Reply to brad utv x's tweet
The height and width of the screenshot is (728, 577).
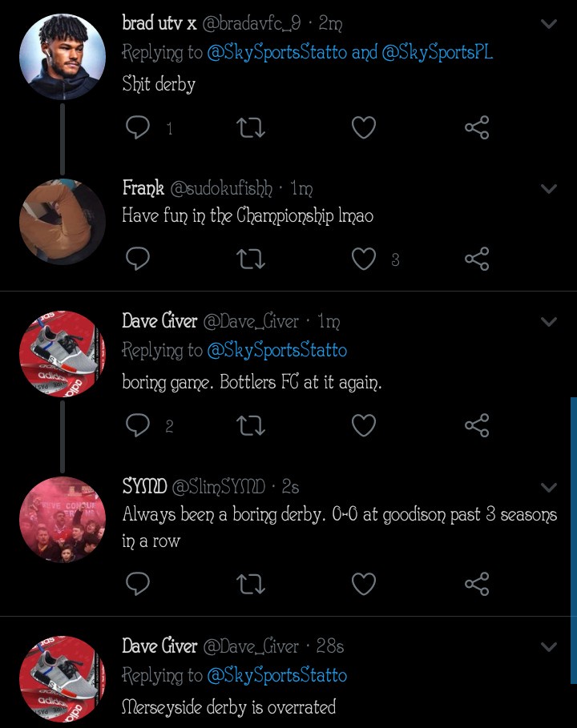[x=138, y=127]
